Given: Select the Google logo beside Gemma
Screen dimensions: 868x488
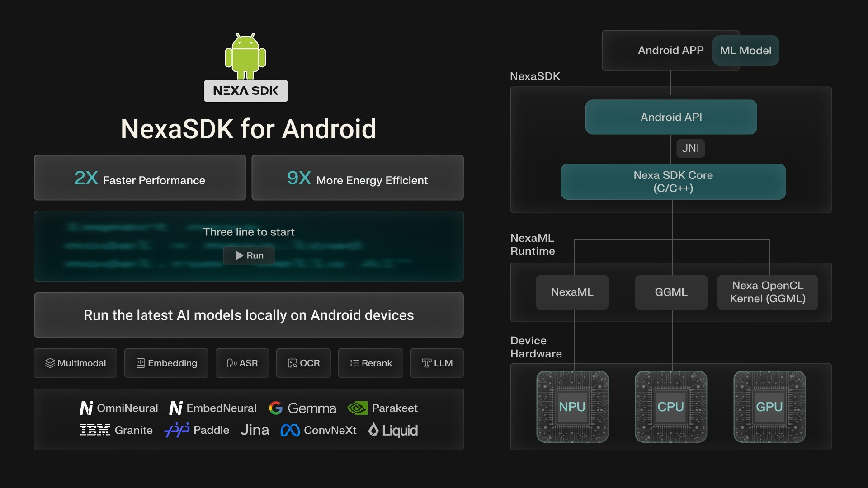Looking at the screenshot, I should pyautogui.click(x=276, y=408).
